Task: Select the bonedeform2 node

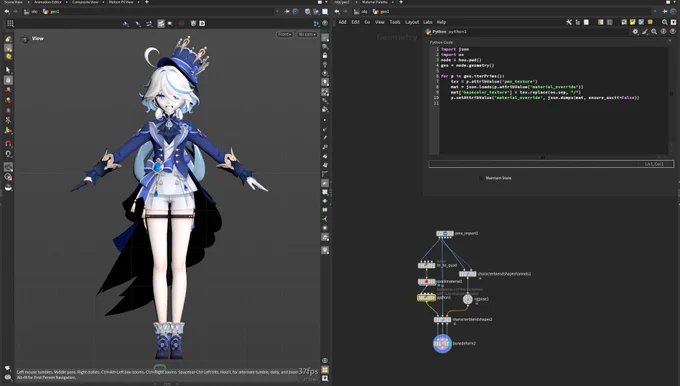Action: click(x=442, y=343)
